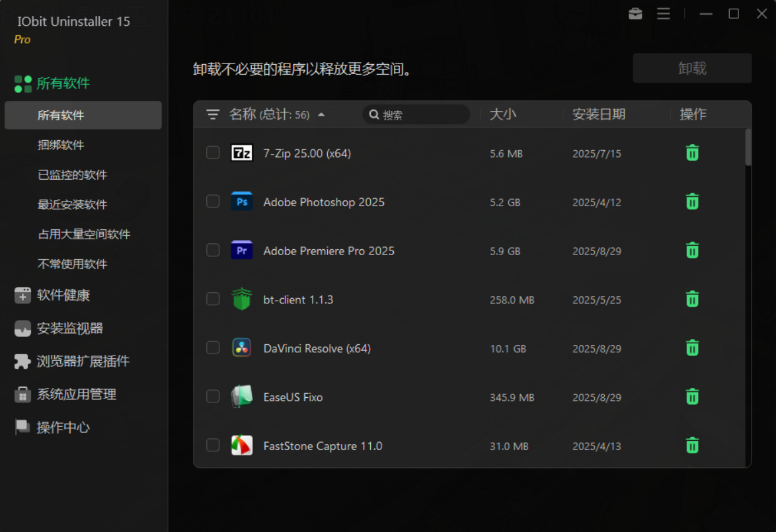The height and width of the screenshot is (532, 776).
Task: Click the FastStone Capture app icon
Action: point(241,445)
